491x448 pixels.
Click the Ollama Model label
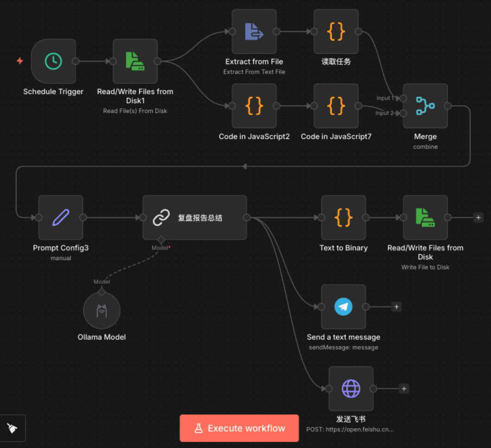click(102, 337)
